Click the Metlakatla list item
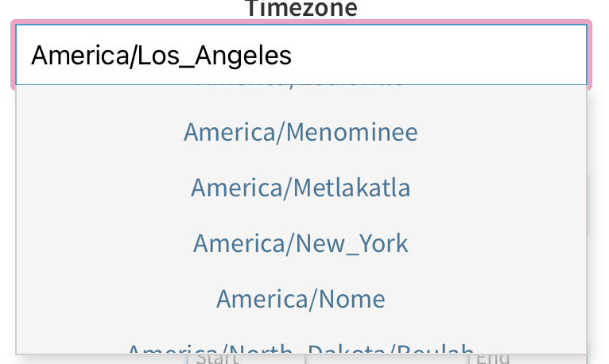Viewport: 609px width, 364px height. tap(301, 188)
